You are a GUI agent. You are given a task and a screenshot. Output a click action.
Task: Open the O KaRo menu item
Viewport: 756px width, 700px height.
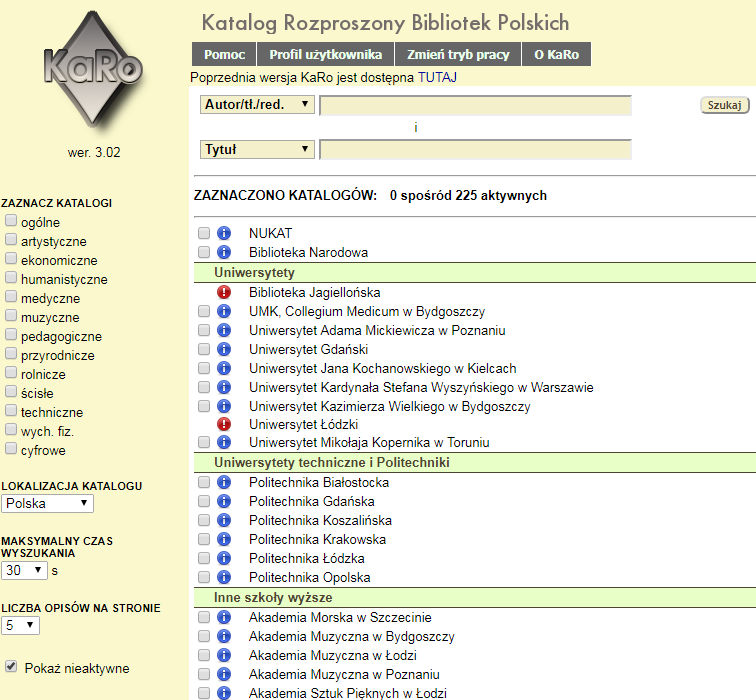click(556, 54)
